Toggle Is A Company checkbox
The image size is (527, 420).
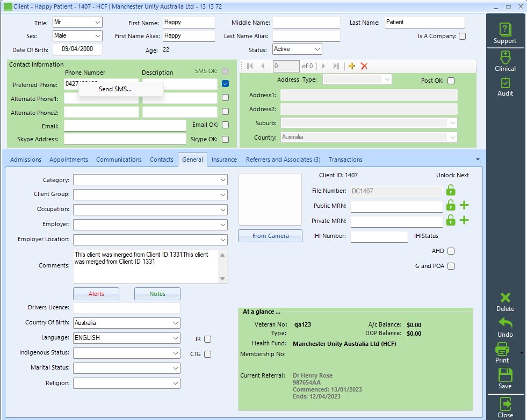point(463,37)
